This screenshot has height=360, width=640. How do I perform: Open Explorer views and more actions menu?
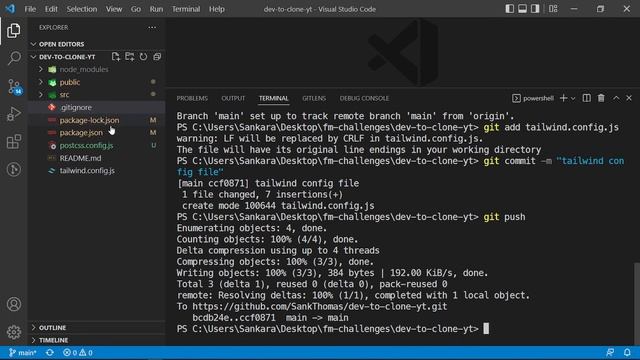152,27
